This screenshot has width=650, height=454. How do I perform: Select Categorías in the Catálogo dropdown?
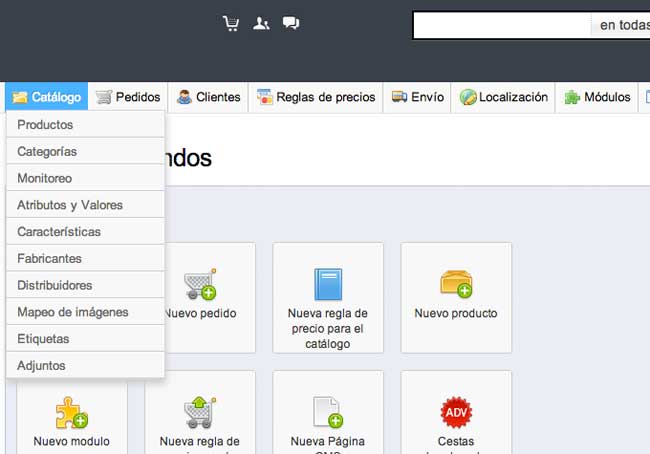[85, 151]
